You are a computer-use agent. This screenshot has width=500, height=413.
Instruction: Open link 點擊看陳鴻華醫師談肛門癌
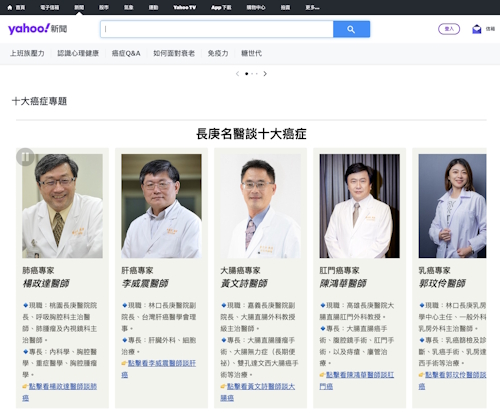[x=357, y=381]
